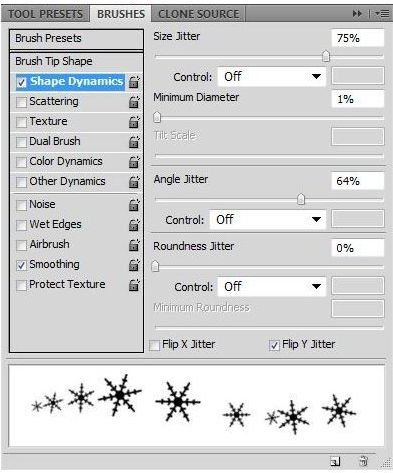Click the lock icon beside Shape Dynamics
393x473 pixels.
point(134,82)
